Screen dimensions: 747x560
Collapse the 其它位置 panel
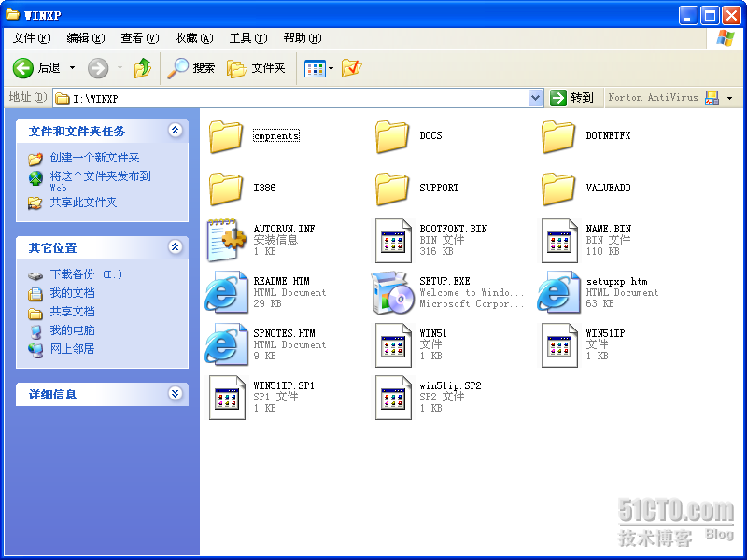coord(176,246)
